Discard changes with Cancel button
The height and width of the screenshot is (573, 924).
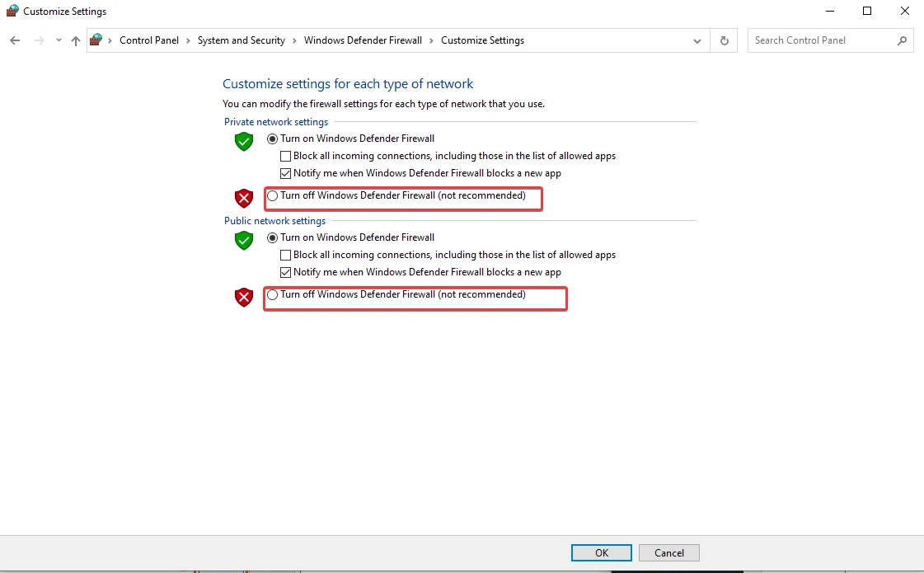(668, 553)
